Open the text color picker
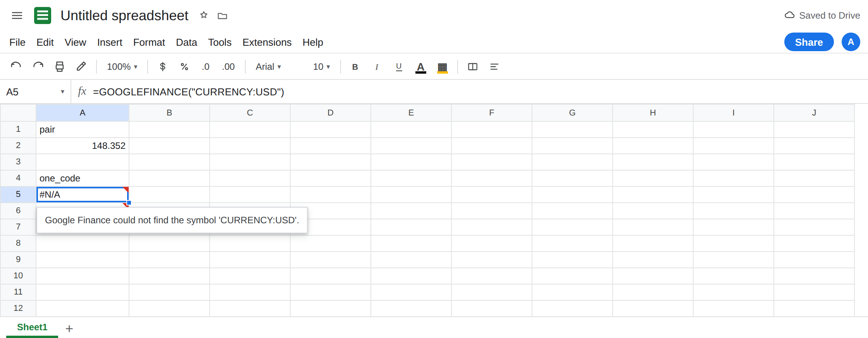 (x=421, y=67)
